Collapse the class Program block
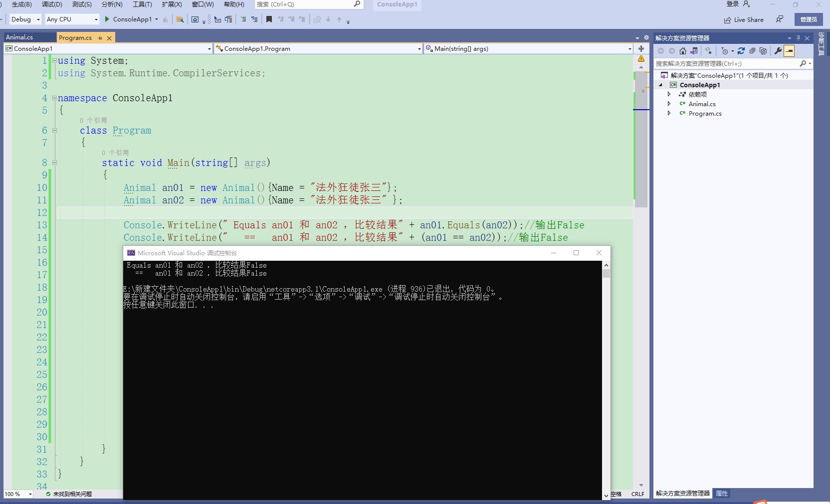830x504 pixels. coord(55,131)
